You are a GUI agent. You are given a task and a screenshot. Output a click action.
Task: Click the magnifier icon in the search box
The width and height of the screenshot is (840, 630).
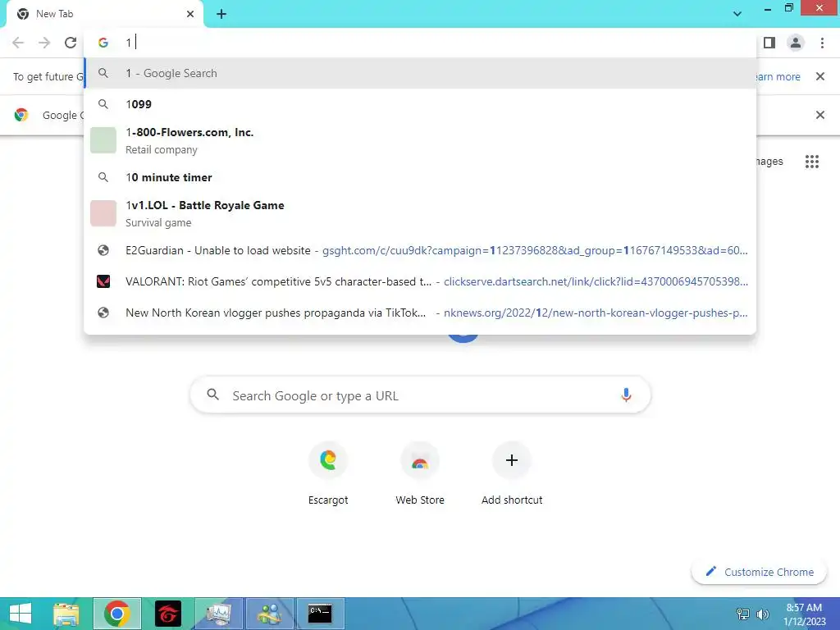212,395
